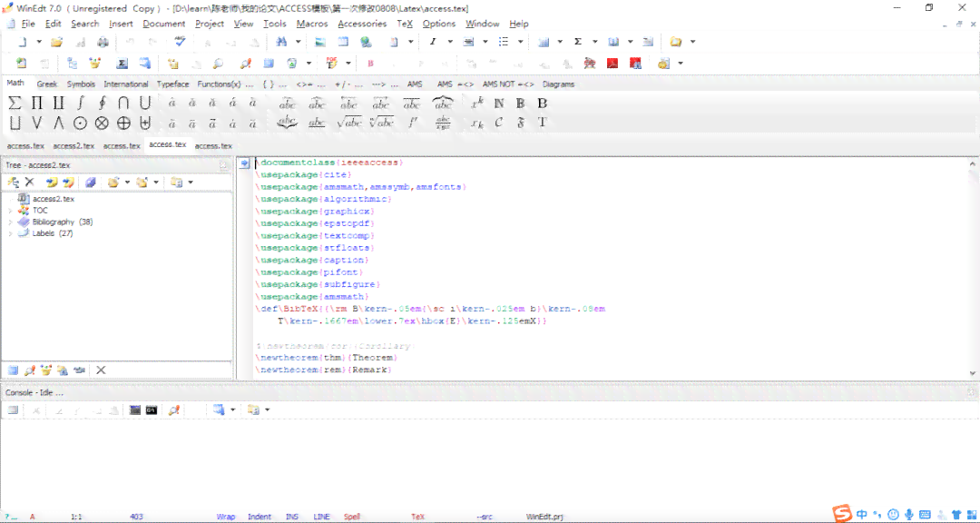Open the Macros menu
The height and width of the screenshot is (523, 980).
click(x=312, y=24)
